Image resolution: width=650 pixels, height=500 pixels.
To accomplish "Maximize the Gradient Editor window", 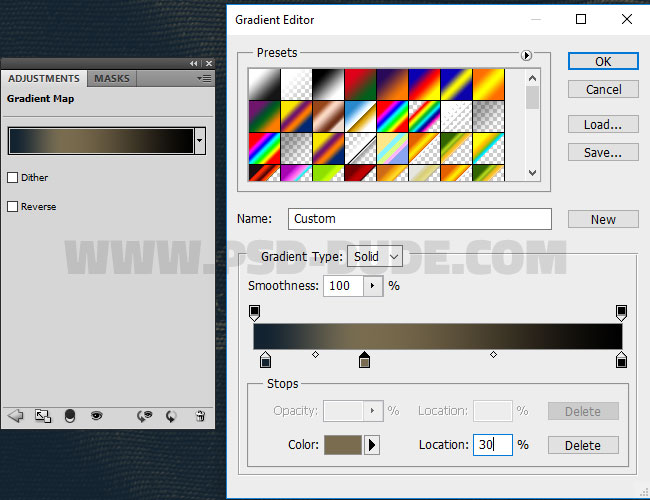I will (581, 19).
